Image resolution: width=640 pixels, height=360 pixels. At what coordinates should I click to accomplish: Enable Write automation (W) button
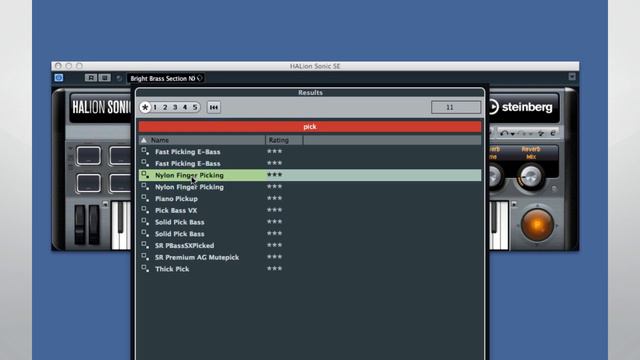[104, 78]
